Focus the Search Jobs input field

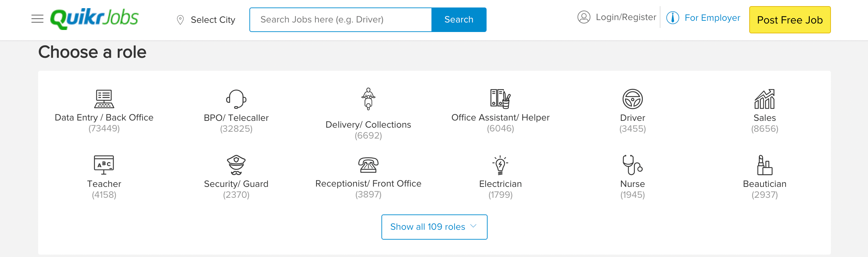click(x=341, y=20)
